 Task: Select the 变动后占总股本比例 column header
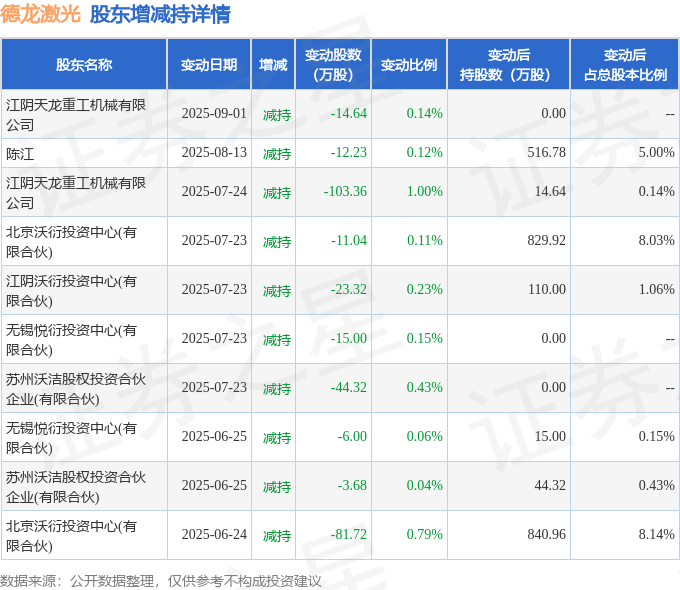point(625,65)
